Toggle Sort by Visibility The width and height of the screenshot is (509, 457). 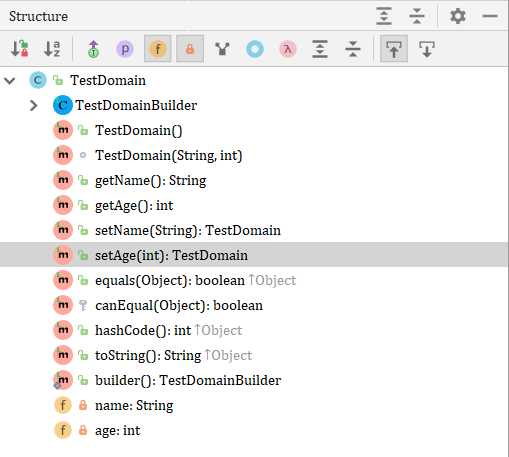[x=20, y=49]
